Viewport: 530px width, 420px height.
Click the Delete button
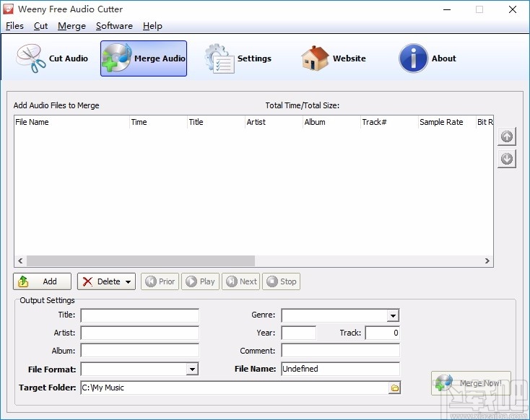click(106, 281)
